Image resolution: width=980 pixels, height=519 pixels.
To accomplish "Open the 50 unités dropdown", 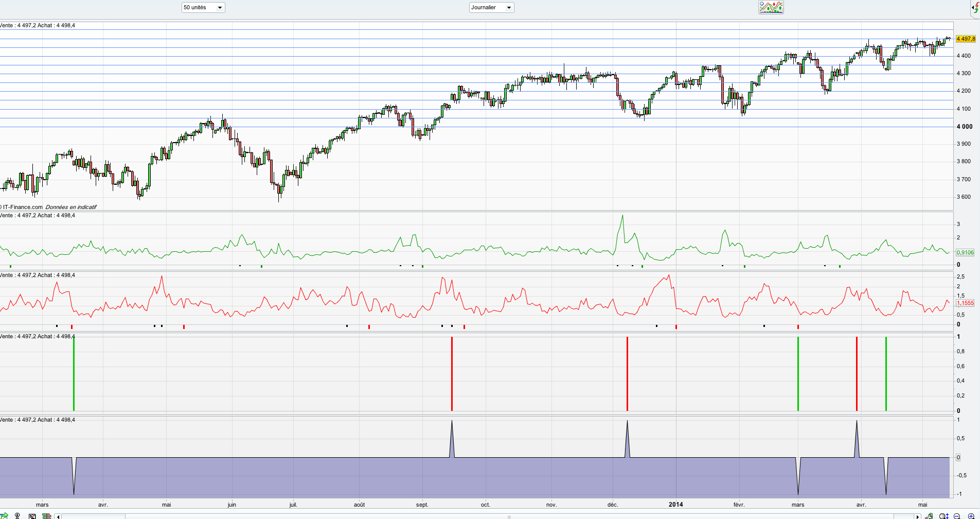I will (x=203, y=7).
